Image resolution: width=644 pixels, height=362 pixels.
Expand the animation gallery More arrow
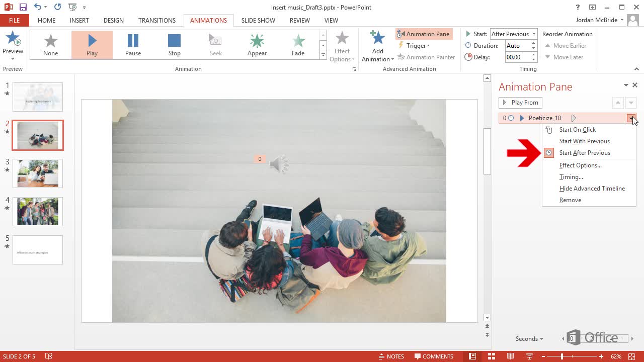point(323,55)
